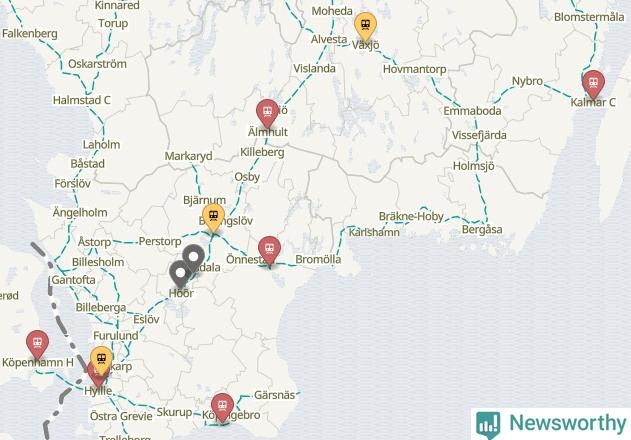631x440 pixels.
Task: Click the Karlshamn town label
Action: click(374, 232)
